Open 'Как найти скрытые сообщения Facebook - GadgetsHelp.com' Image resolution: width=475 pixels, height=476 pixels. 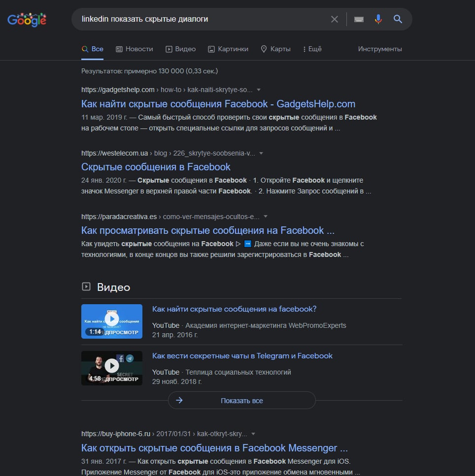218,104
